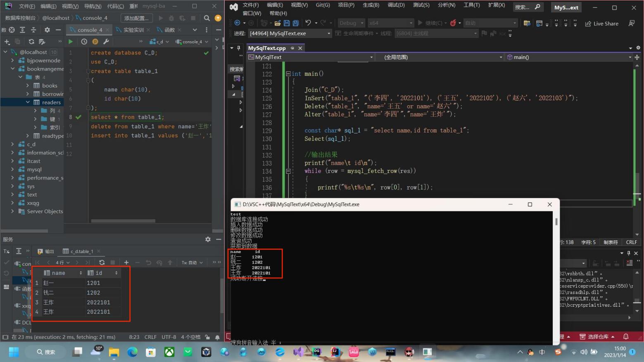Open the Tx: 自动 transaction mode dropdown
Viewport: 644px width, 362px height.
[x=192, y=263]
